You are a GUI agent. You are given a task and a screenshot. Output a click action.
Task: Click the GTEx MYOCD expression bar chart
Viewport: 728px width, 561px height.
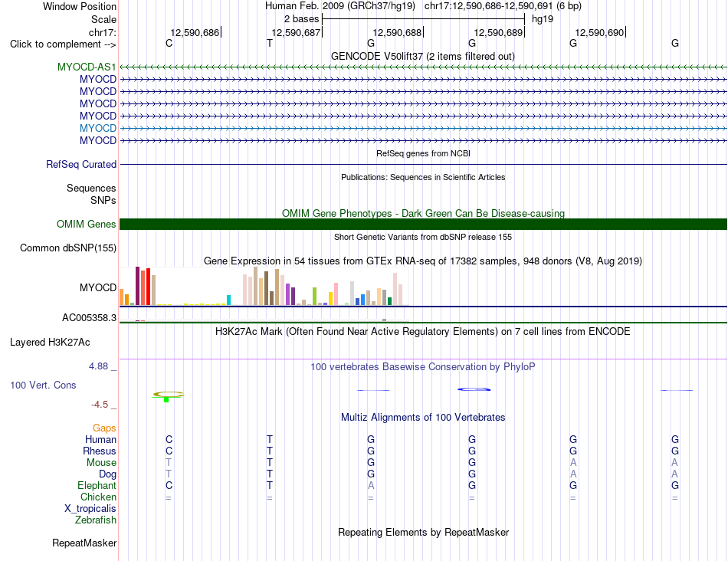pos(264,286)
